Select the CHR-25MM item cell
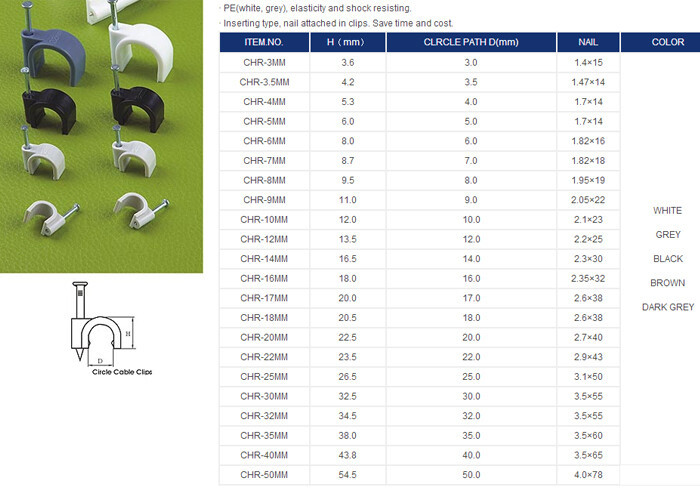Screen dimensions: 700x491 [264, 376]
